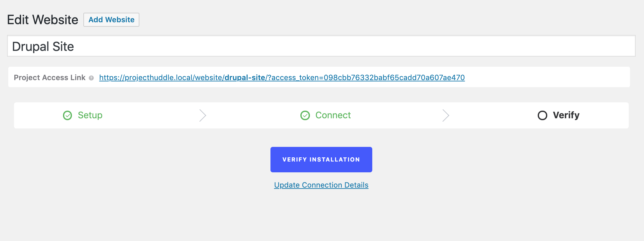Click the green checkmark icon beside Setup
This screenshot has height=241, width=644.
tap(67, 115)
